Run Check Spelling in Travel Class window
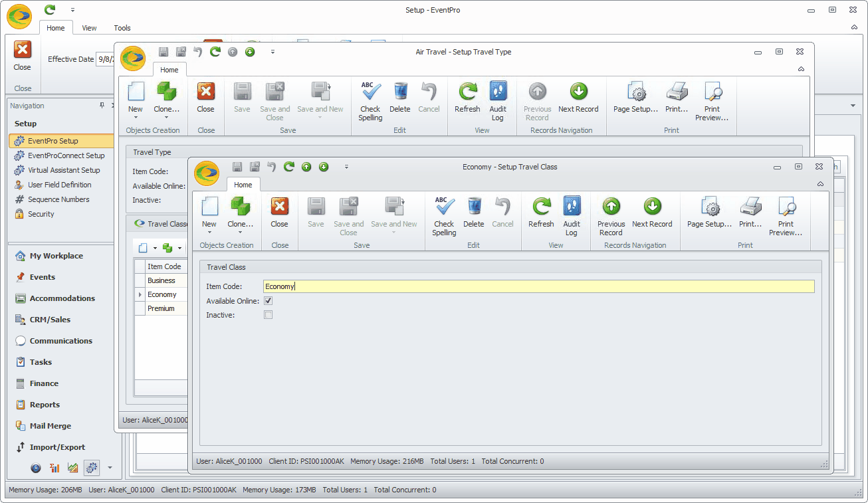 pos(444,216)
